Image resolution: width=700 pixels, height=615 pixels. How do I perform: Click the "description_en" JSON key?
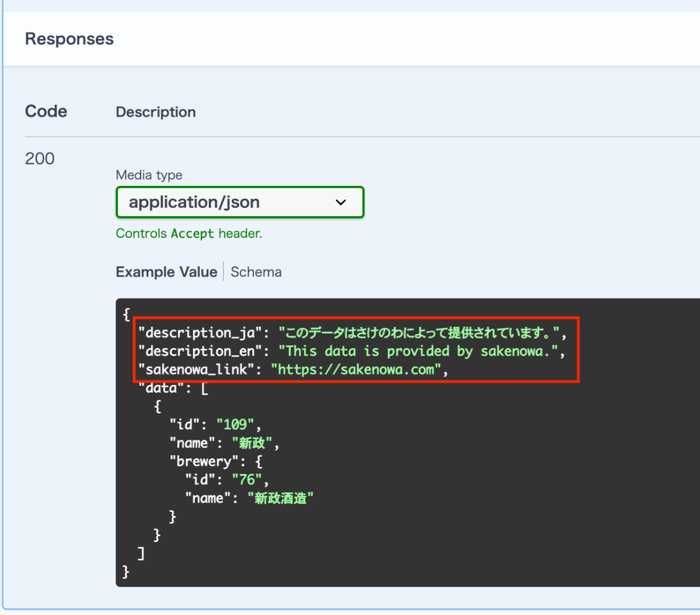click(200, 351)
